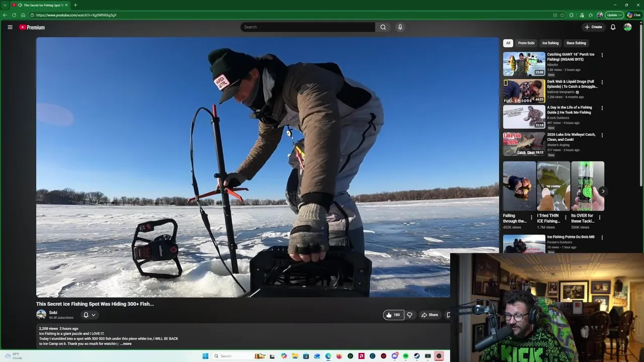
Task: Open YouTube notifications bell in header
Action: [x=613, y=27]
